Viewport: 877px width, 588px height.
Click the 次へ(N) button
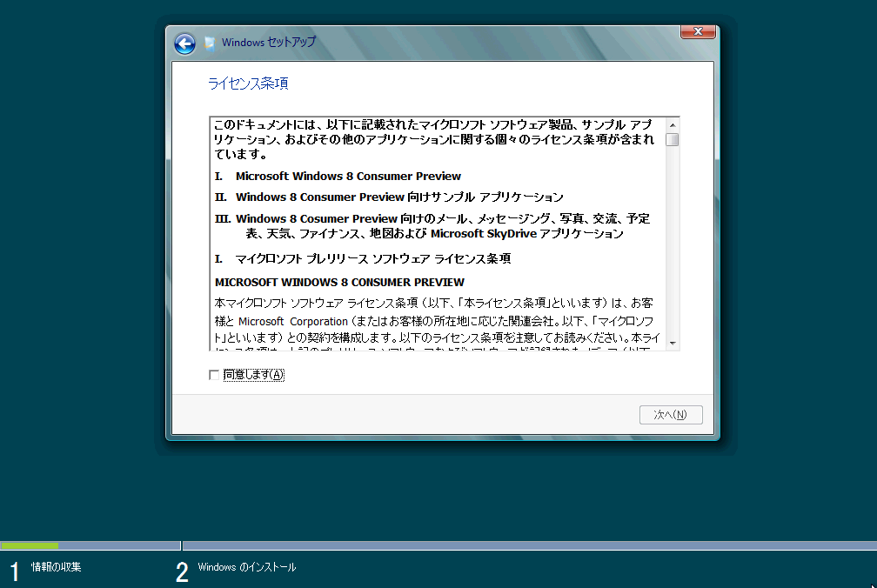click(671, 415)
